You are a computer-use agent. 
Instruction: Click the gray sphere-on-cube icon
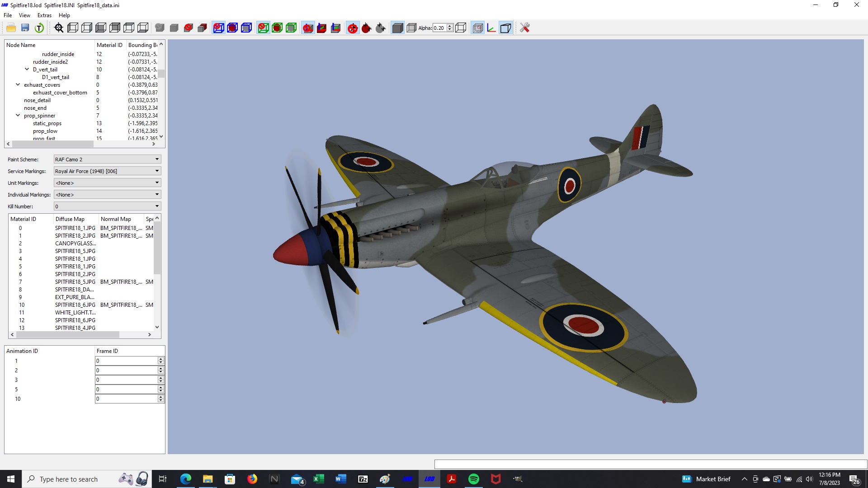click(x=160, y=28)
